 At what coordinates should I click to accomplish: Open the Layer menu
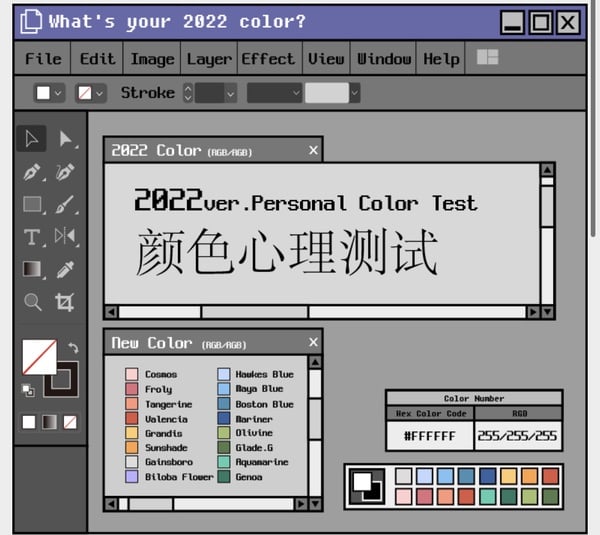coord(209,59)
